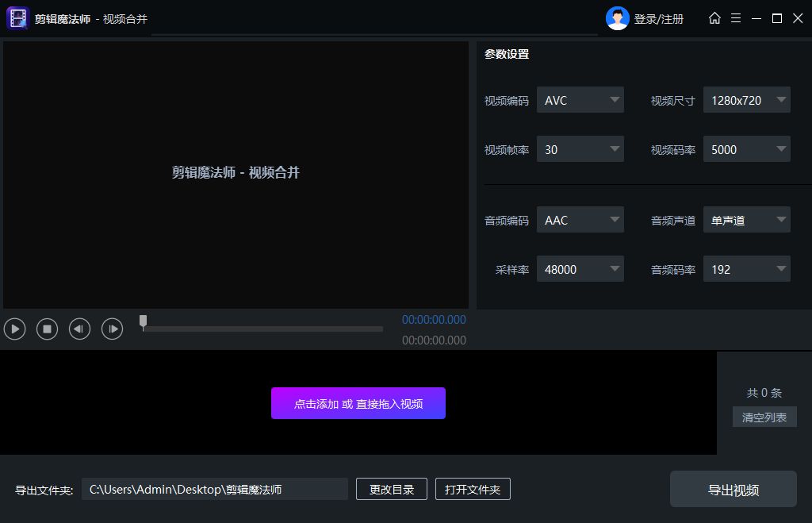Click the current time 00:00:00.000 in blue
812x523 pixels.
click(x=434, y=320)
